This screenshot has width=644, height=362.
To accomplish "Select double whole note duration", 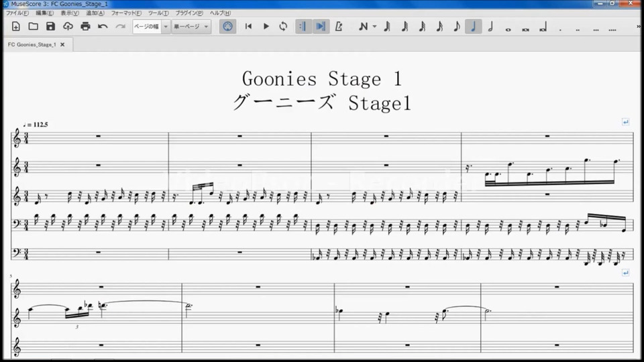I will pyautogui.click(x=525, y=29).
